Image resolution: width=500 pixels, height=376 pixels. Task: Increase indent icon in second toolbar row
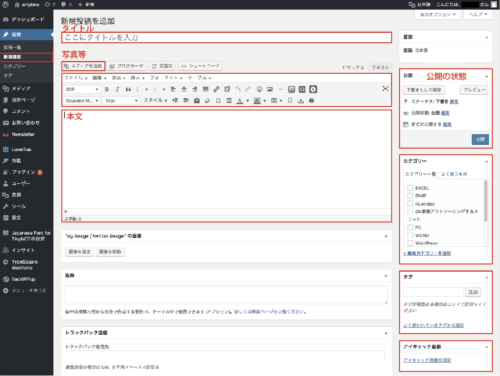tap(186, 100)
